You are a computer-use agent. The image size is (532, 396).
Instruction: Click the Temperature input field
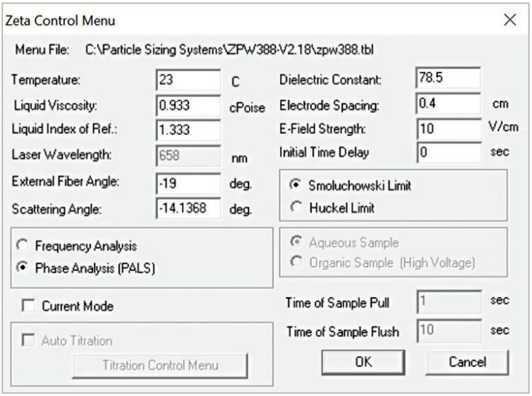point(188,80)
